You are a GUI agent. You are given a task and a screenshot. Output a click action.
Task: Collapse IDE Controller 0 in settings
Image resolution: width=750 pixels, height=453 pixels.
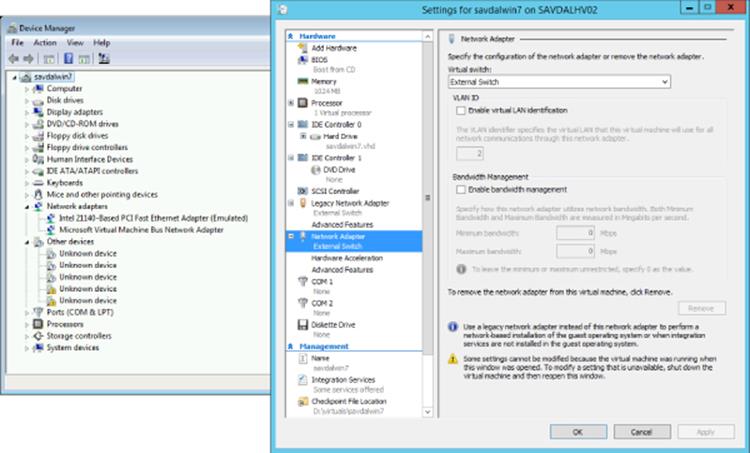(x=291, y=124)
